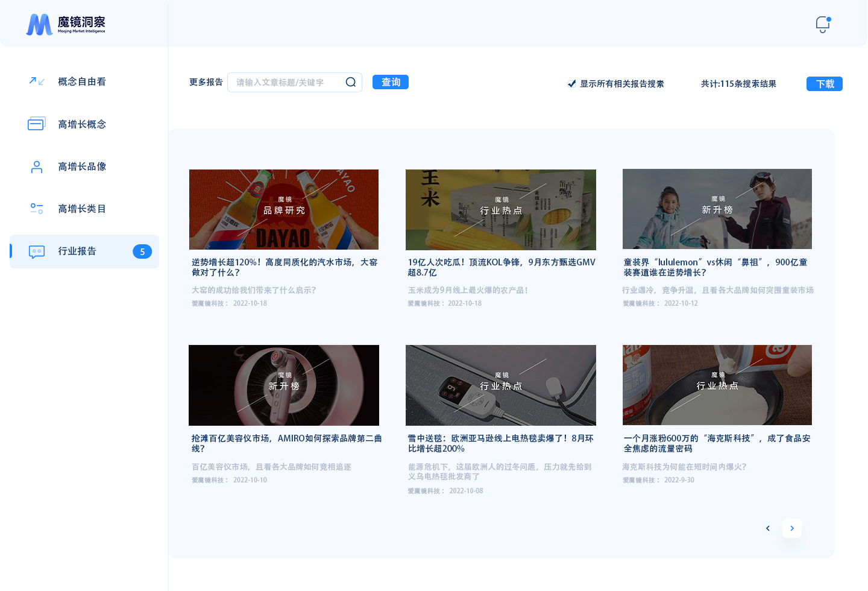868x591 pixels.
Task: Open the lululemon 童装界 article title
Action: click(x=715, y=267)
